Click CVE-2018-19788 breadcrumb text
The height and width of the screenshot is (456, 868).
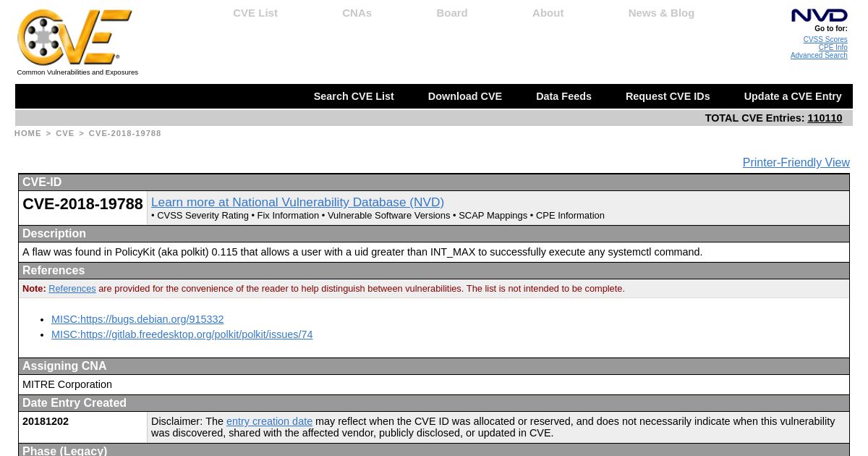tap(125, 133)
